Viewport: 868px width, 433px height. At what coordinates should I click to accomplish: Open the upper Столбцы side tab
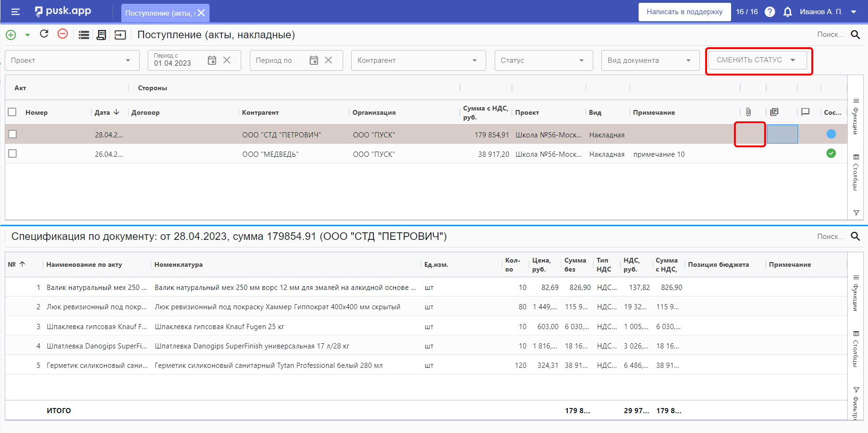pyautogui.click(x=856, y=173)
